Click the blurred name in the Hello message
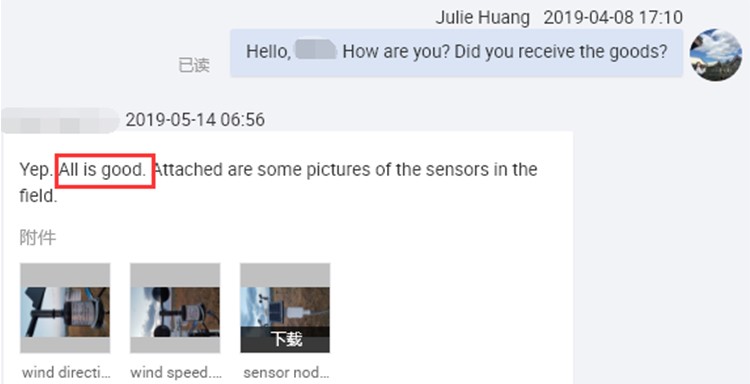 click(316, 50)
